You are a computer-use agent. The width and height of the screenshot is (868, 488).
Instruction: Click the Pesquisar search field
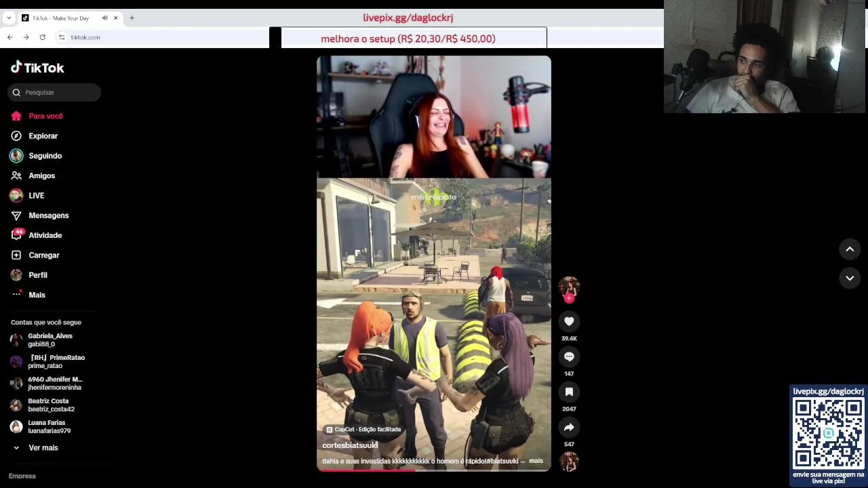(54, 92)
